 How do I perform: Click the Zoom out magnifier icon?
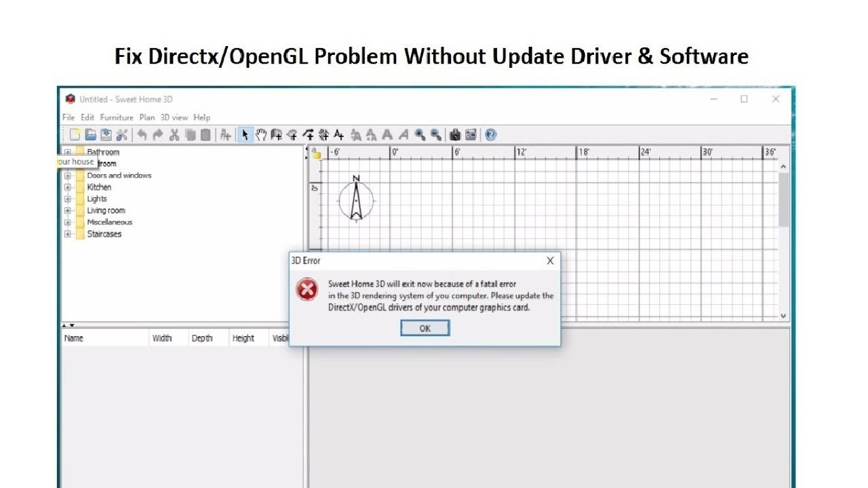435,135
